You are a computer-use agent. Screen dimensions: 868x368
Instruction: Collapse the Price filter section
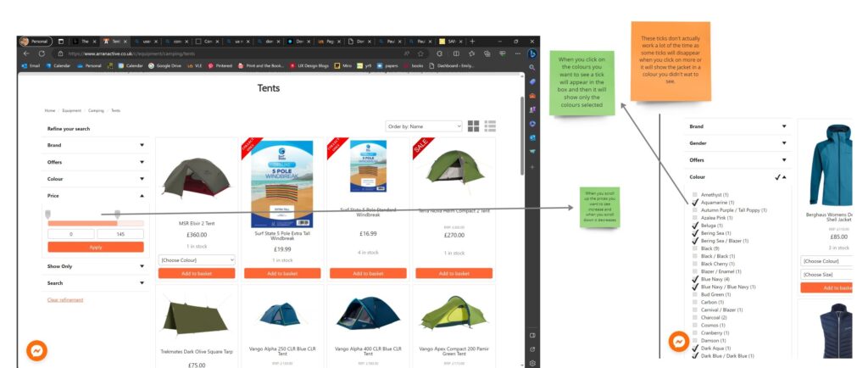tap(95, 196)
